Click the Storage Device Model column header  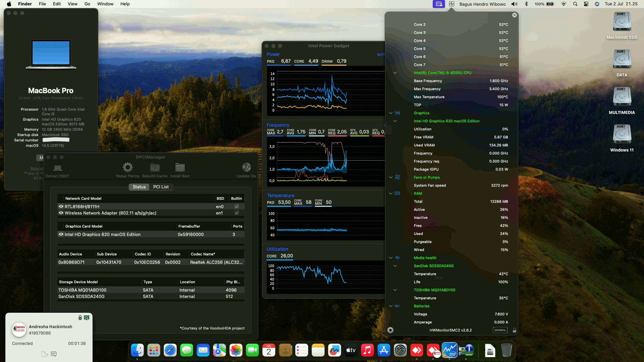click(99, 282)
